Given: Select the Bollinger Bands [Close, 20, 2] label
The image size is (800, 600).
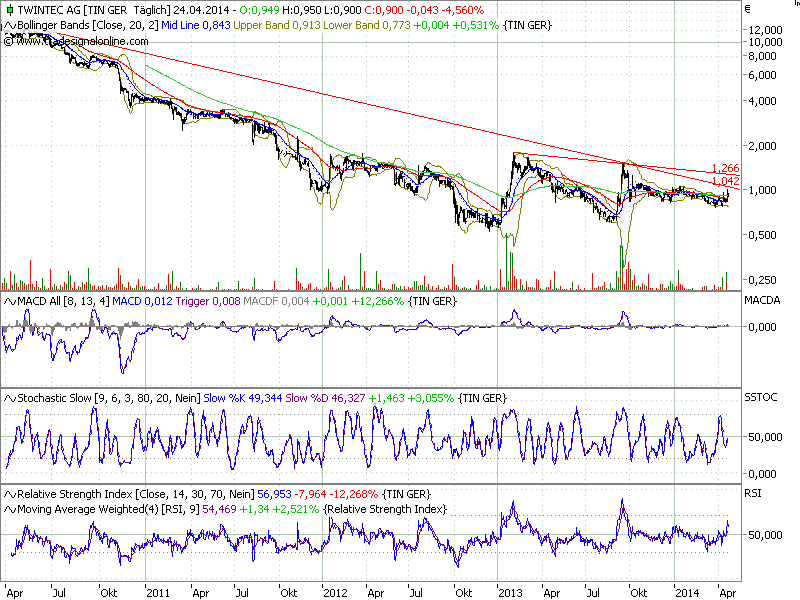Looking at the screenshot, I should coord(88,26).
